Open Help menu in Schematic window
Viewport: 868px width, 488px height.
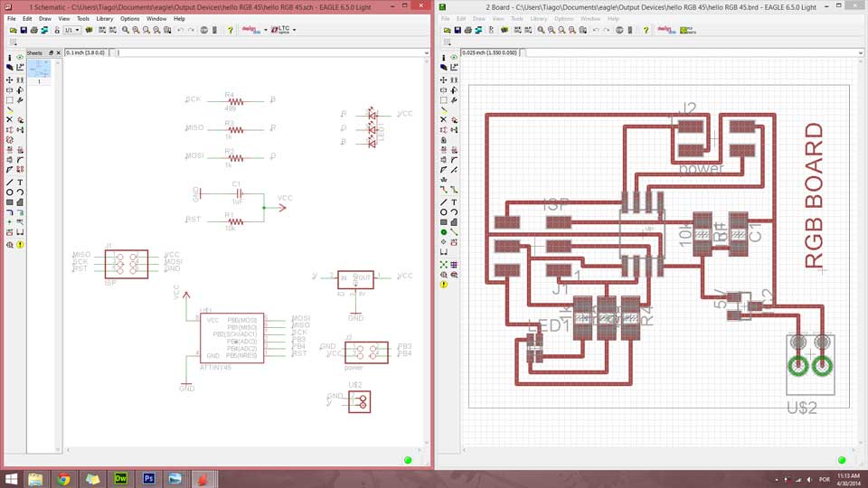(x=179, y=18)
